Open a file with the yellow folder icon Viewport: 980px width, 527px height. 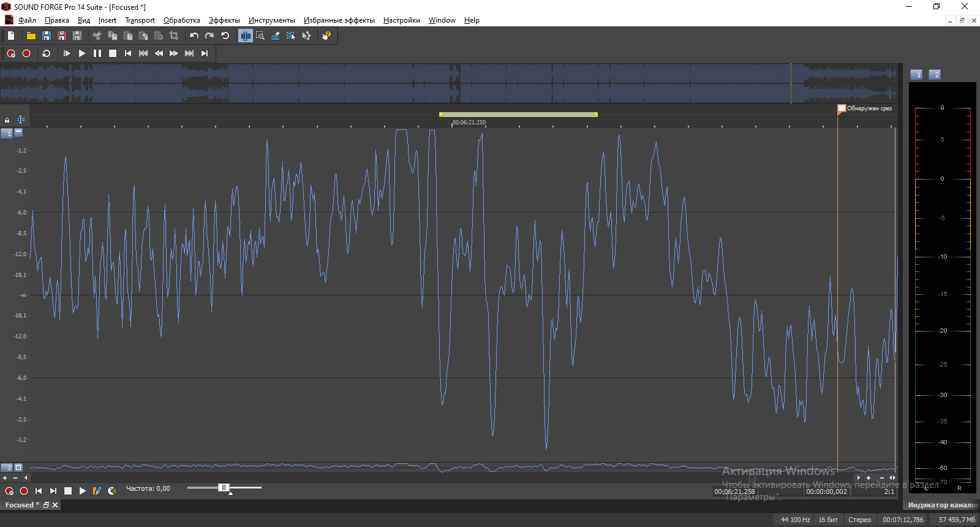(31, 36)
